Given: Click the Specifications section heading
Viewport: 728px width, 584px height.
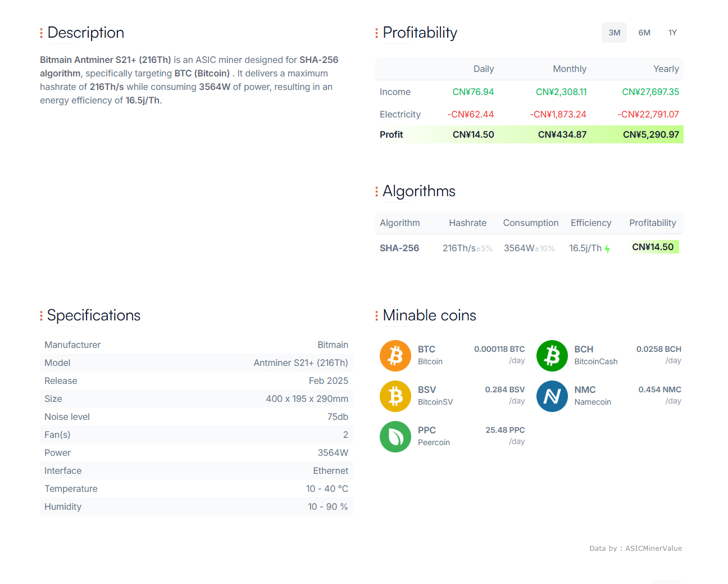Looking at the screenshot, I should [x=94, y=315].
